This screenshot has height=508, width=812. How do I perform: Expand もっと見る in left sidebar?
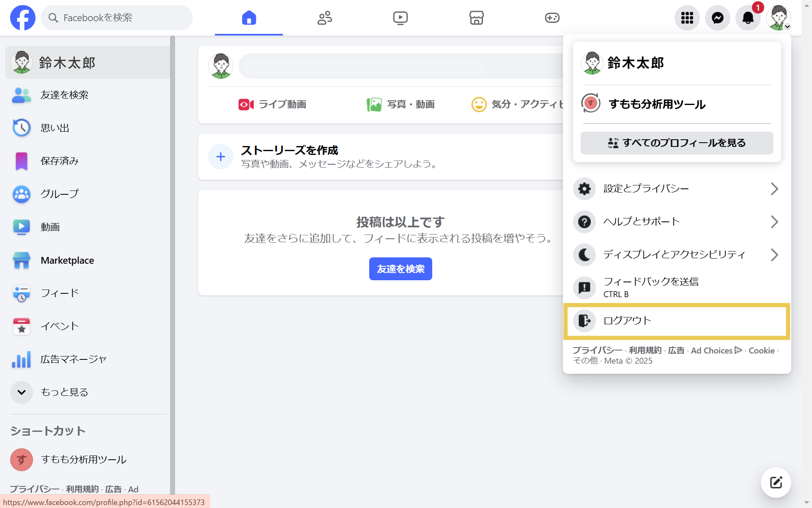point(63,392)
